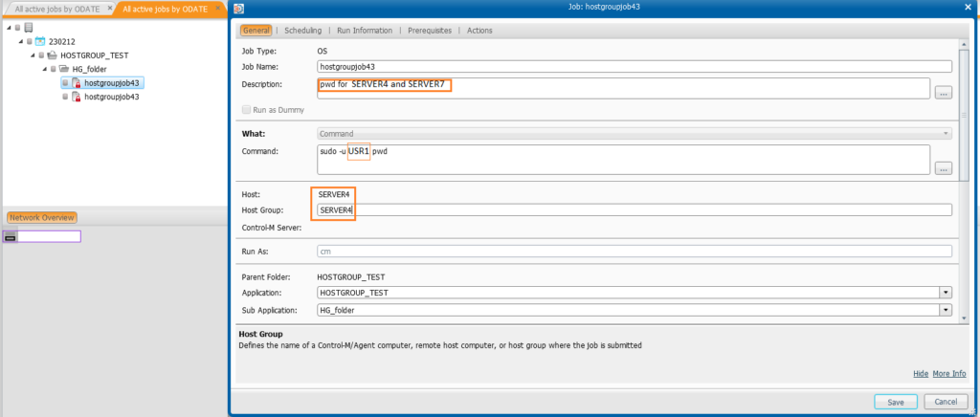Click the SERVER4 host value text
The height and width of the screenshot is (417, 980).
click(334, 195)
